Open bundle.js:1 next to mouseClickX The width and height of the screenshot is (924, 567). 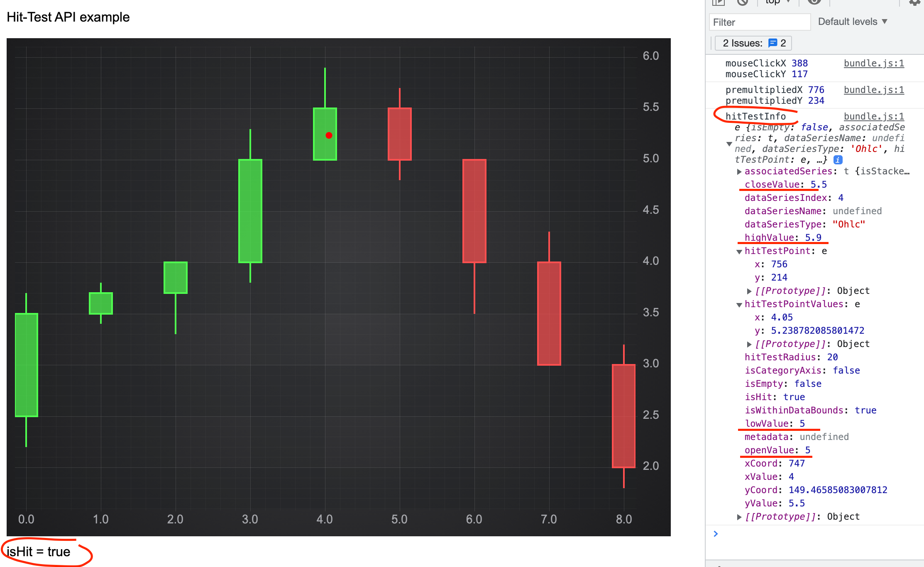(x=873, y=63)
